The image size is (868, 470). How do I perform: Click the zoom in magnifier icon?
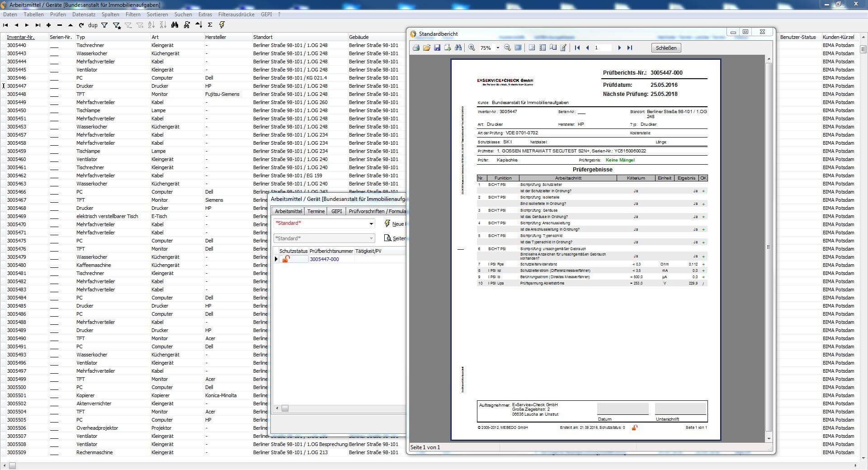pos(472,48)
